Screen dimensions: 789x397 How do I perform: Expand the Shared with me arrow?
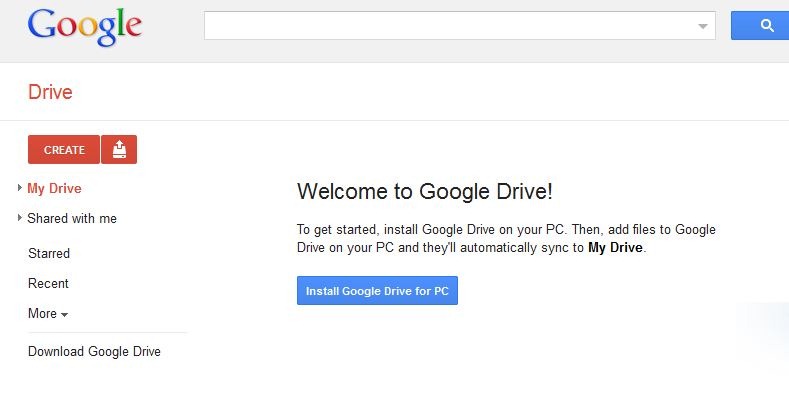(x=19, y=218)
